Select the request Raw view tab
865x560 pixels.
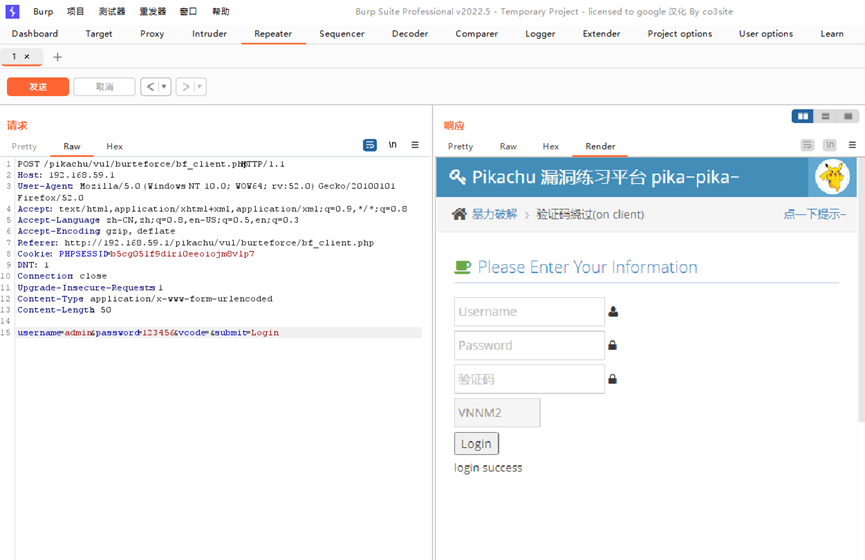tap(72, 146)
